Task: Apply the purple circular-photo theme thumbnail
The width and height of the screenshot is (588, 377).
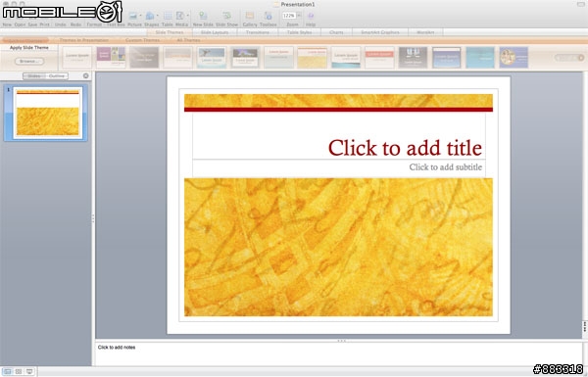Action: pyautogui.click(x=514, y=58)
